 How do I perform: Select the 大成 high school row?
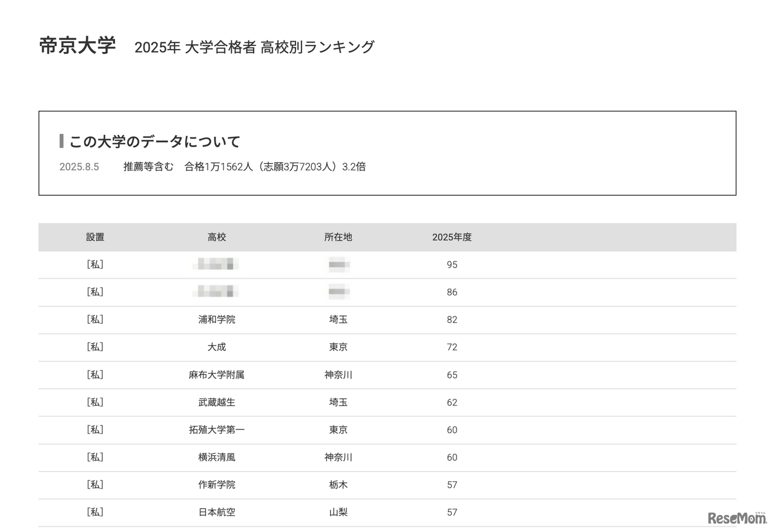(217, 347)
